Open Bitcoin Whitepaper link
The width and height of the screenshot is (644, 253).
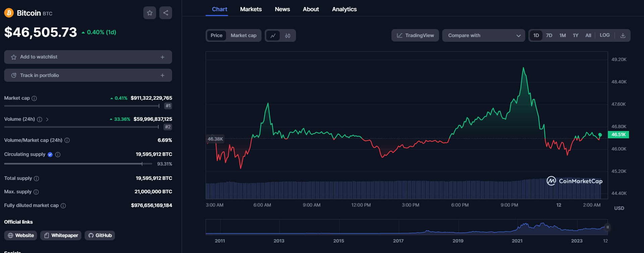[61, 236]
